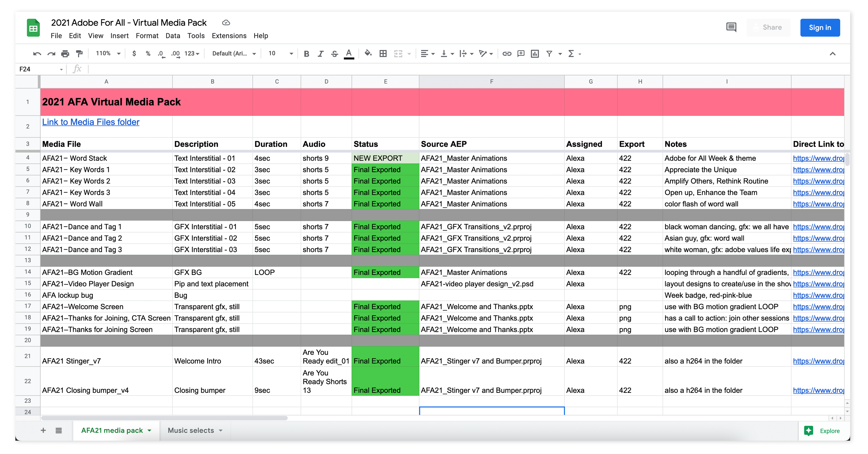Select the paint format tool
This screenshot has height=454, width=868.
coord(79,54)
